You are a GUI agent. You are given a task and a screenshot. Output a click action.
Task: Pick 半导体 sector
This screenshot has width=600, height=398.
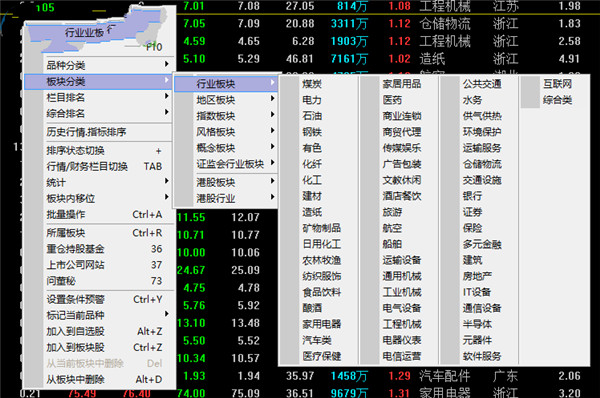tap(477, 325)
